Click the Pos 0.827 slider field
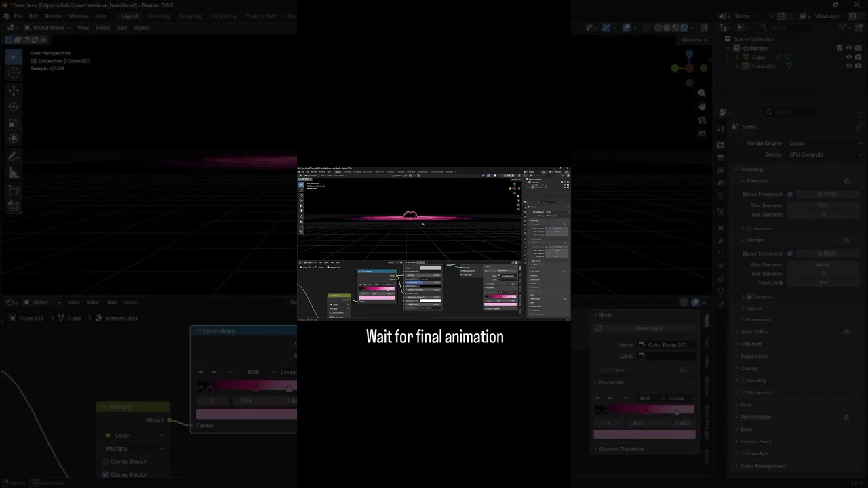868x488 pixels. click(663, 423)
